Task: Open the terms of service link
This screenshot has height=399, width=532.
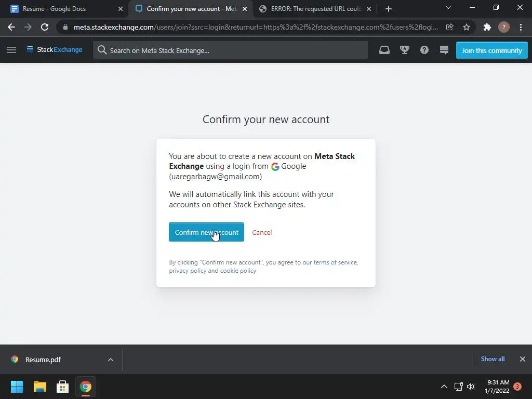Action: coord(335,262)
